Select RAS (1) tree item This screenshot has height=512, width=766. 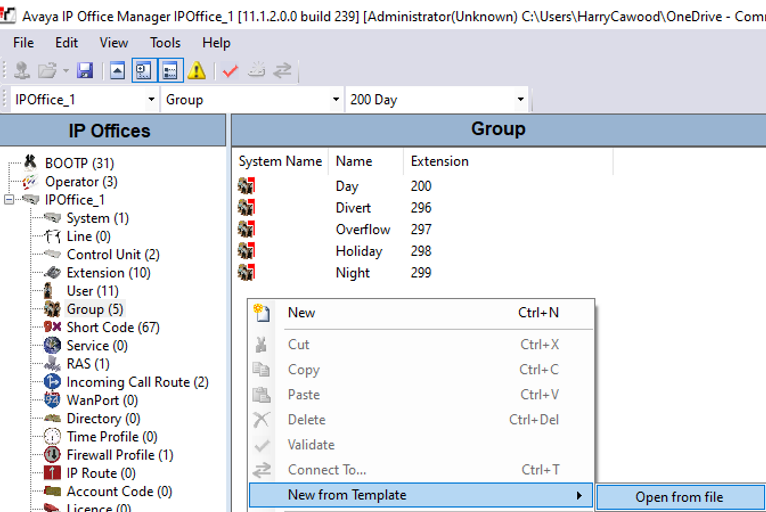click(88, 364)
